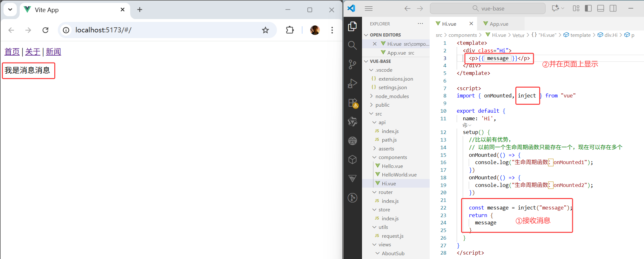Open Chrome tab search dropdown
The width and height of the screenshot is (644, 259).
tap(10, 10)
